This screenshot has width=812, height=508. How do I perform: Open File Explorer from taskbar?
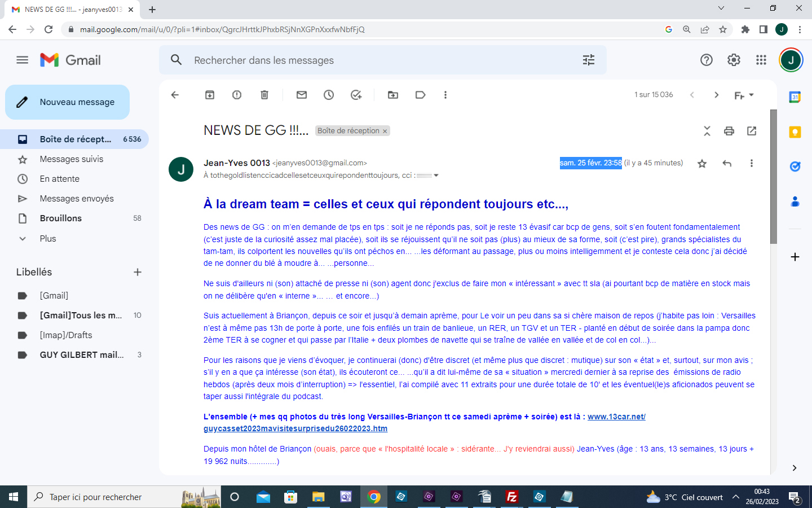318,497
